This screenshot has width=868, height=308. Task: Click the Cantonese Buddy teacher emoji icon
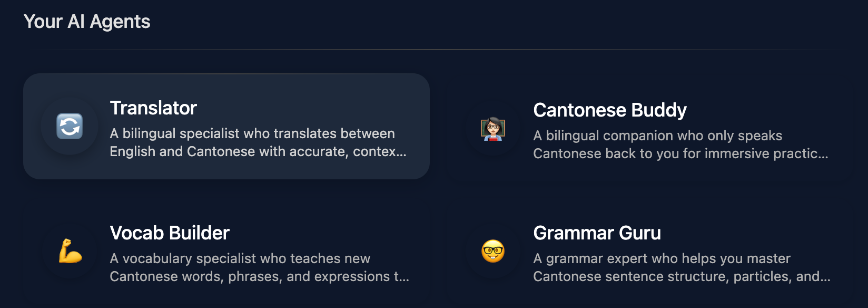[x=493, y=129]
